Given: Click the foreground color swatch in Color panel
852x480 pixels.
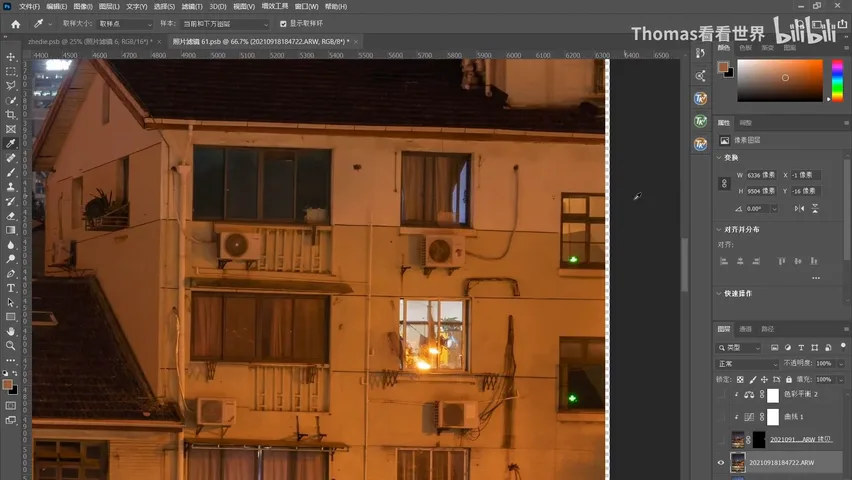Looking at the screenshot, I should pos(723,67).
